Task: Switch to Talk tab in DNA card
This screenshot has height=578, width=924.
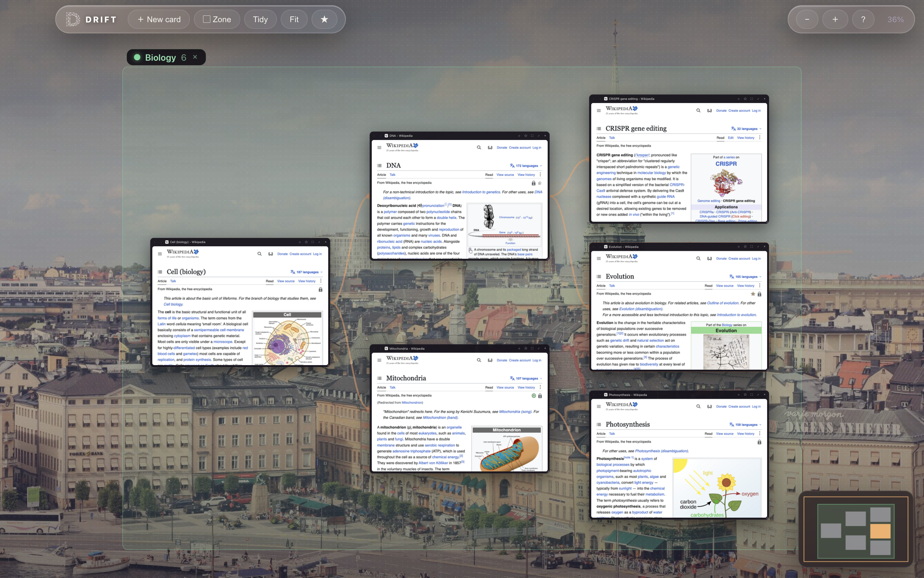Action: click(x=392, y=175)
